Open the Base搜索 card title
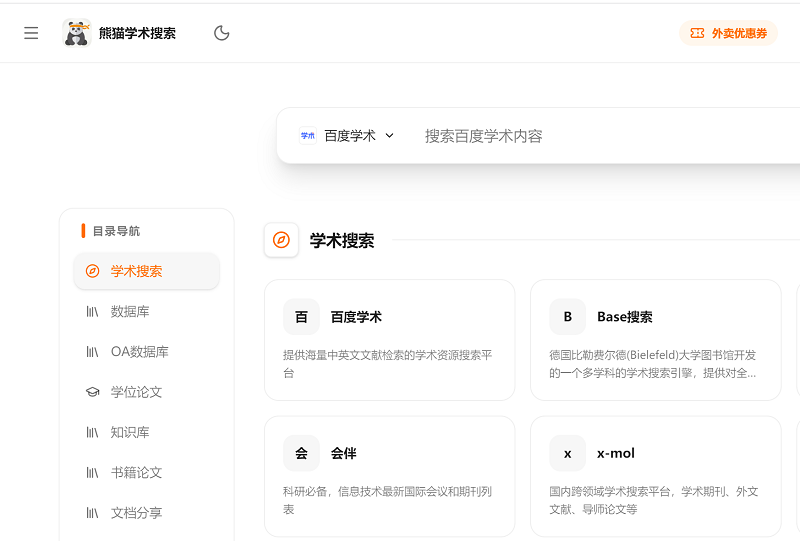Image resolution: width=800 pixels, height=541 pixels. pyautogui.click(x=624, y=317)
